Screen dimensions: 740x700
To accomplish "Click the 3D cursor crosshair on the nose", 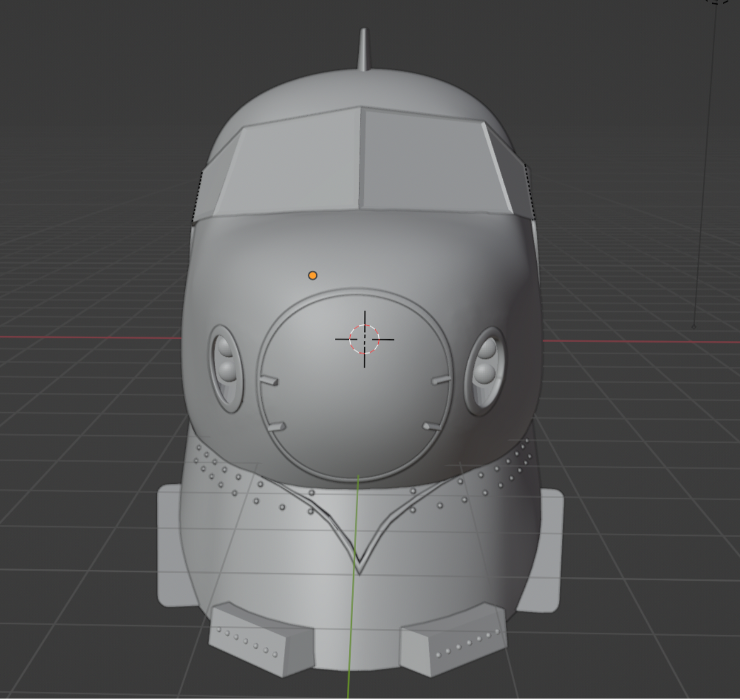I will (364, 339).
